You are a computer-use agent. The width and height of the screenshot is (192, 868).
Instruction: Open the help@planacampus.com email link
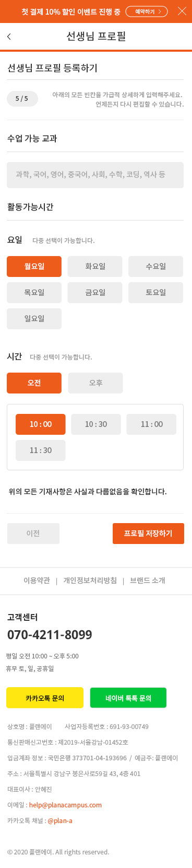65,805
